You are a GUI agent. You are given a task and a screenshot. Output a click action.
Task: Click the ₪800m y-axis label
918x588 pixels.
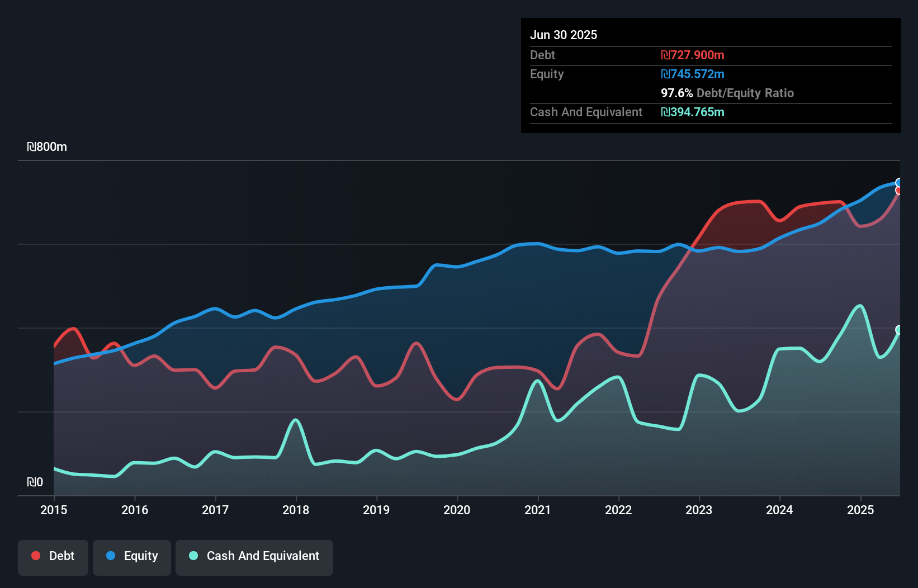(47, 147)
